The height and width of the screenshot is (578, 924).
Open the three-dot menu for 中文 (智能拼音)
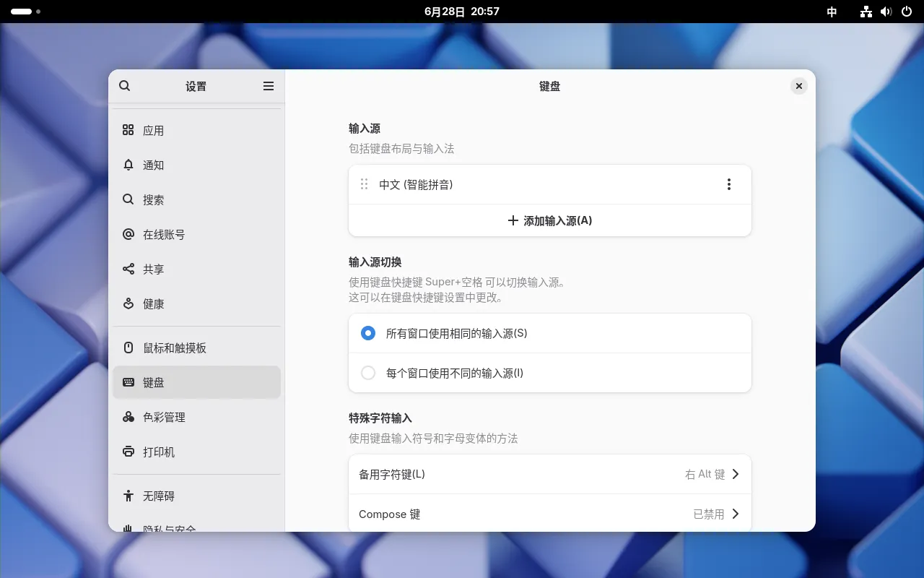click(x=729, y=184)
